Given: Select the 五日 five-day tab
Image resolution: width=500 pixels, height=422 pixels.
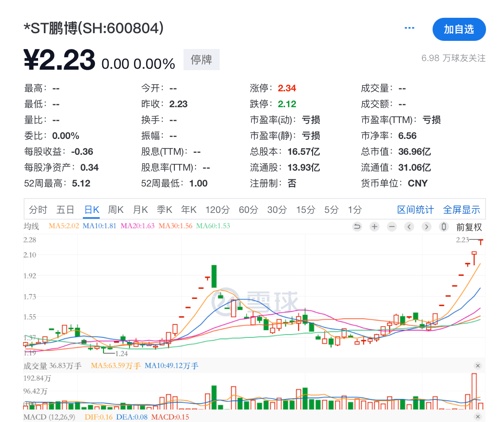Looking at the screenshot, I should click(x=65, y=210).
